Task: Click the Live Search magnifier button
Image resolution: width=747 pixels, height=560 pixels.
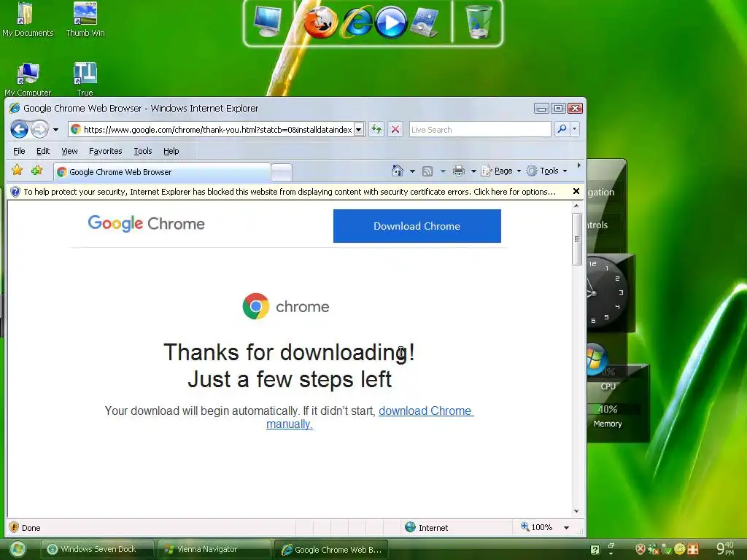Action: tap(562, 129)
